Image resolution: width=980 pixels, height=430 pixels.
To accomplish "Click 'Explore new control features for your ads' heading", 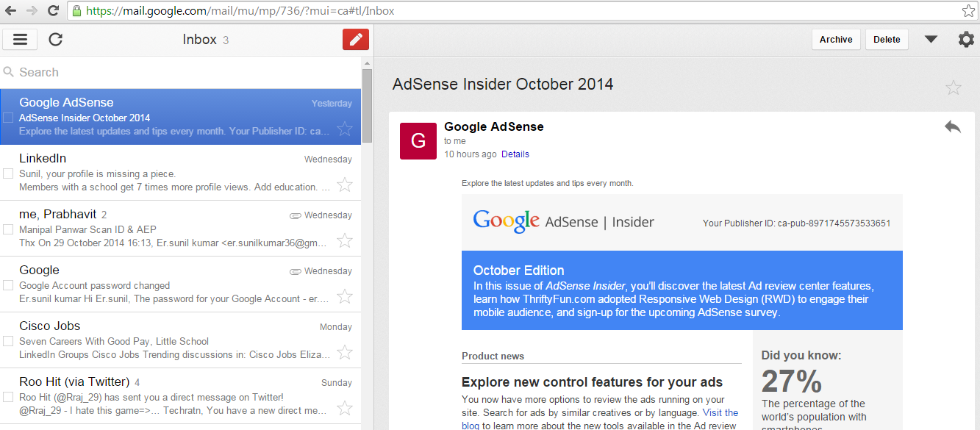I will 592,382.
